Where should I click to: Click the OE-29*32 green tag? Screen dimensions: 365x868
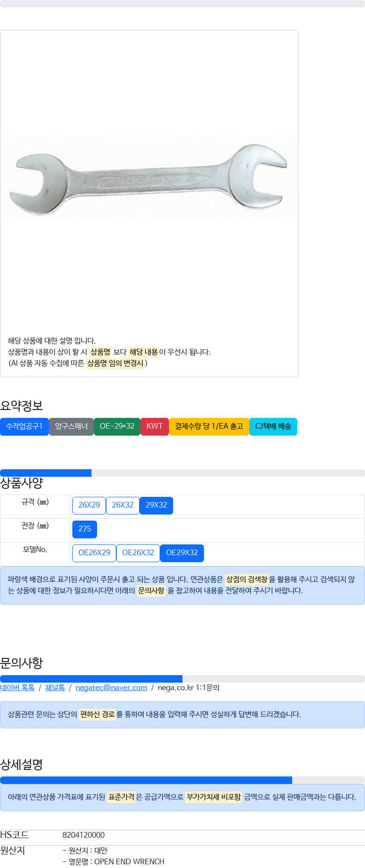coord(117,426)
